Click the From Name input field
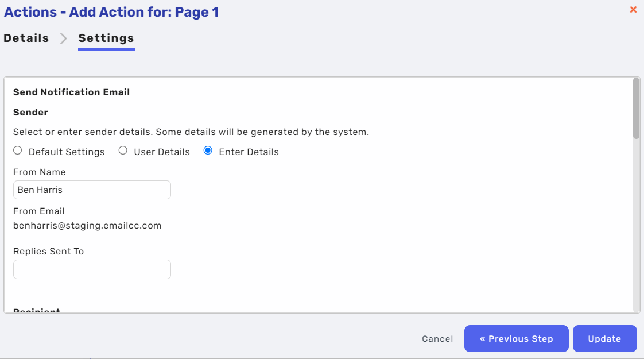 coord(92,190)
